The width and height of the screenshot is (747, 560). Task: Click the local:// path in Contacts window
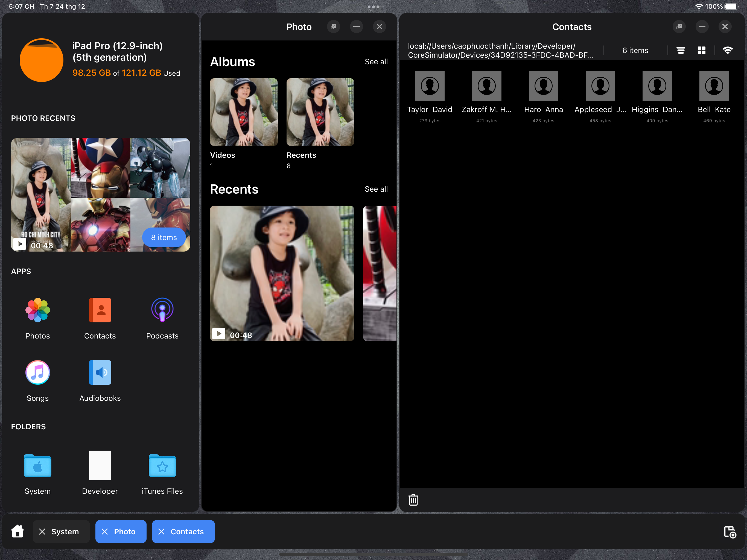pos(500,50)
